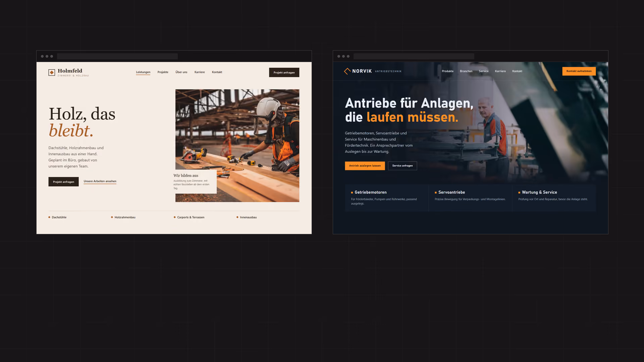Click the Service anfragen outlined button
The width and height of the screenshot is (644, 362).
click(402, 166)
